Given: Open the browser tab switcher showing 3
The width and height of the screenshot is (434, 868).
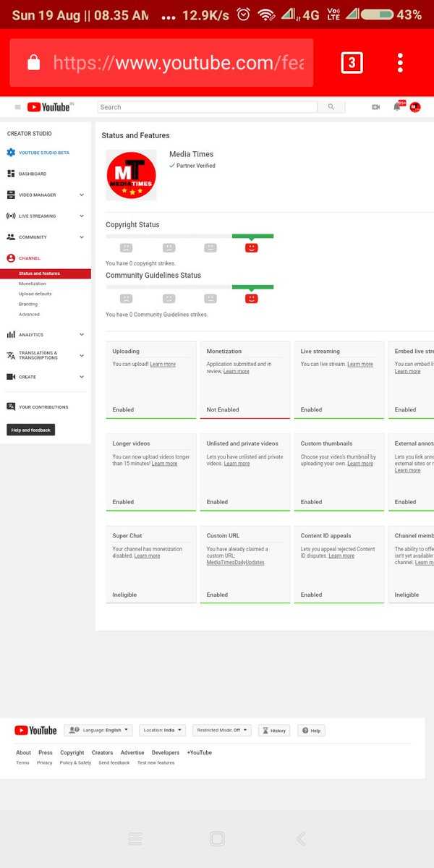Looking at the screenshot, I should click(x=352, y=63).
